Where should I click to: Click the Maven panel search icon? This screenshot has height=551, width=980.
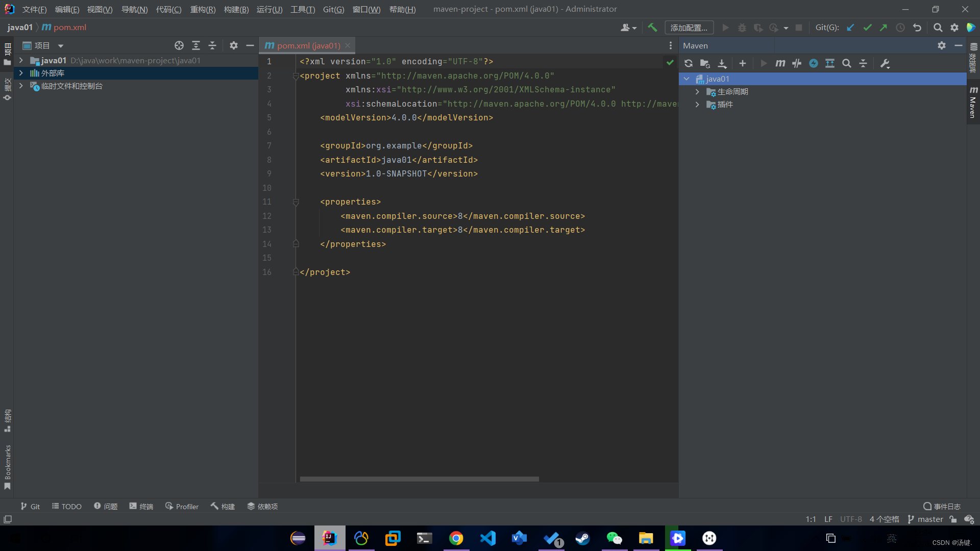point(847,63)
